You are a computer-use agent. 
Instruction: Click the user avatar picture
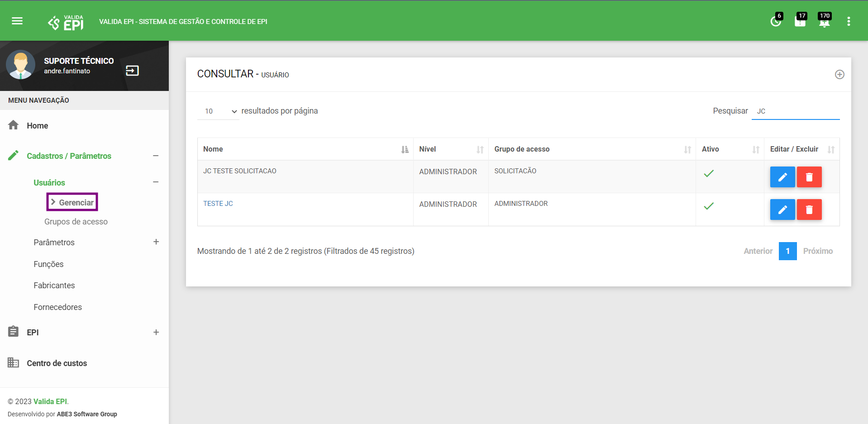click(x=20, y=65)
